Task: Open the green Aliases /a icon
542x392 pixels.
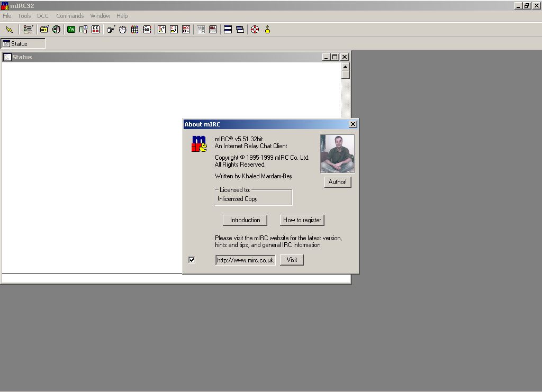Action: pyautogui.click(x=71, y=30)
